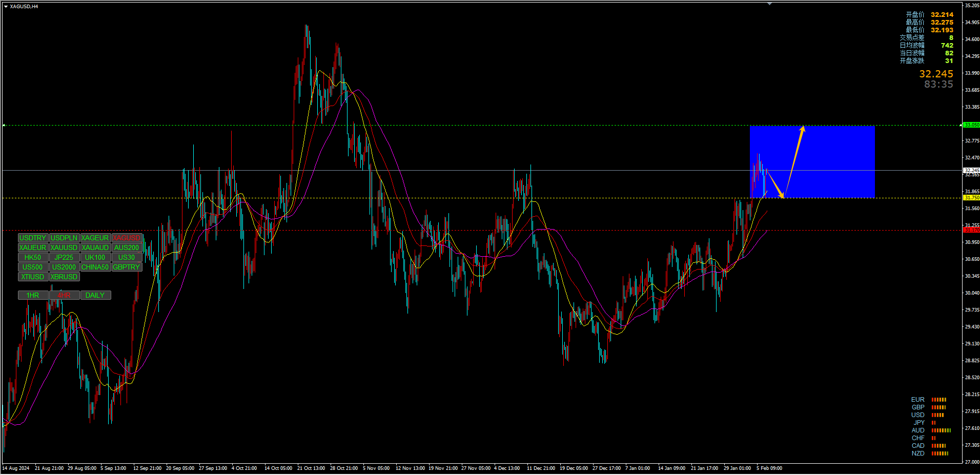980x475 pixels.
Task: Select the US500 index button
Action: click(33, 267)
